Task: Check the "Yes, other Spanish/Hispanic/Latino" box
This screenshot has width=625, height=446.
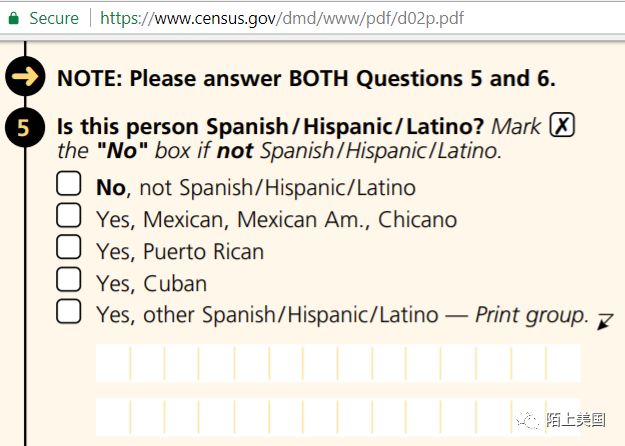Action: click(x=68, y=311)
